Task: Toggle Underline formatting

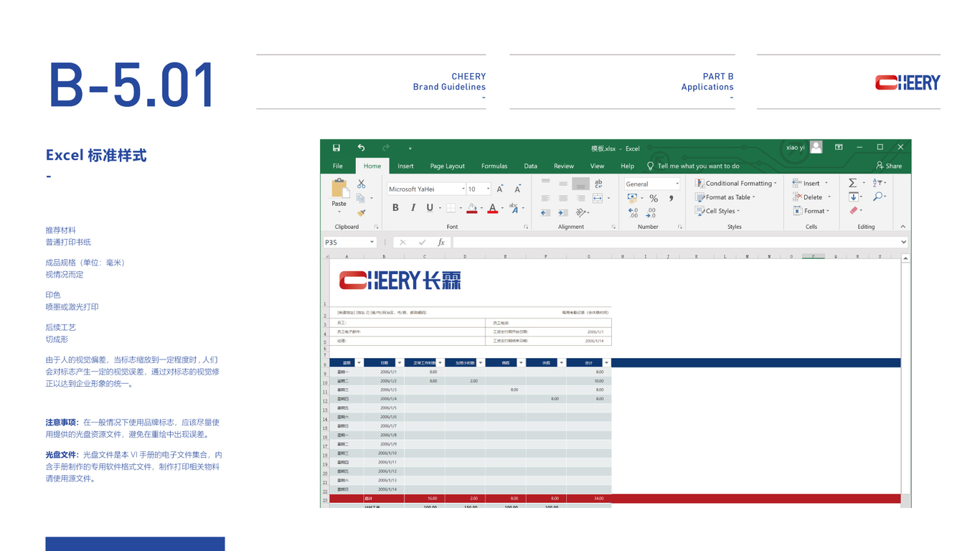Action: (430, 208)
